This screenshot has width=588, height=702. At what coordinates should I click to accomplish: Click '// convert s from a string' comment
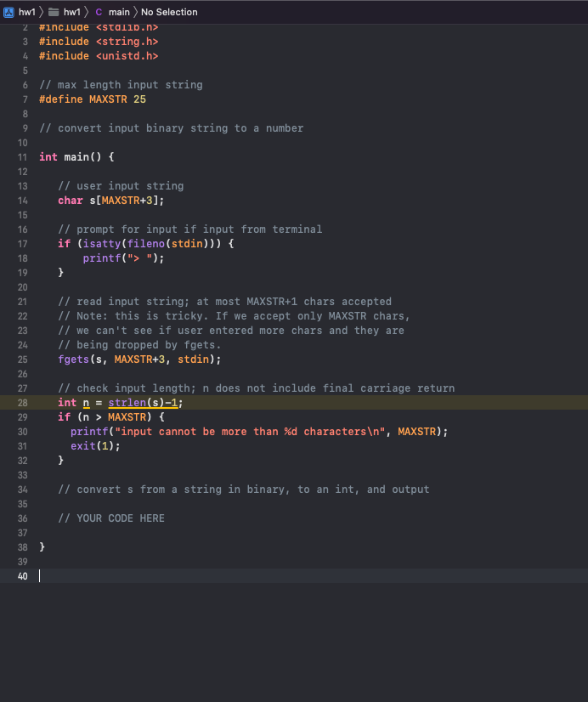[x=243, y=490]
